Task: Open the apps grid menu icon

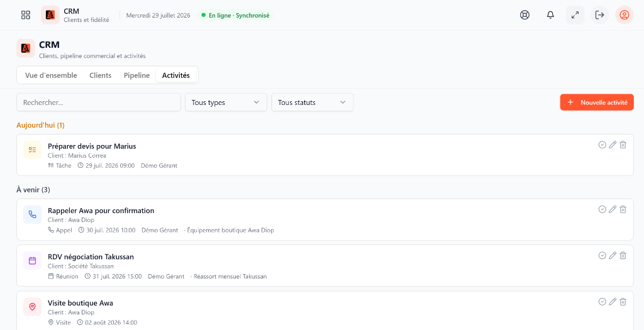Action: 25,15
